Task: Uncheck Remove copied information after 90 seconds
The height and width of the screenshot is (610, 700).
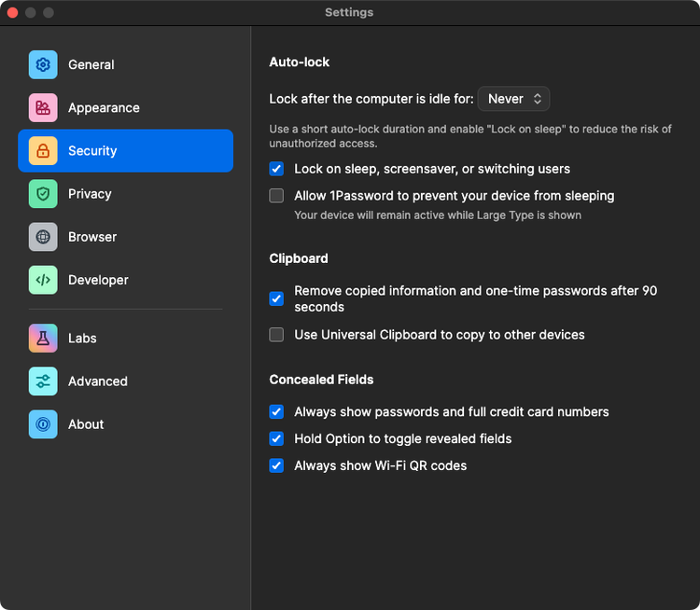Action: coord(276,298)
